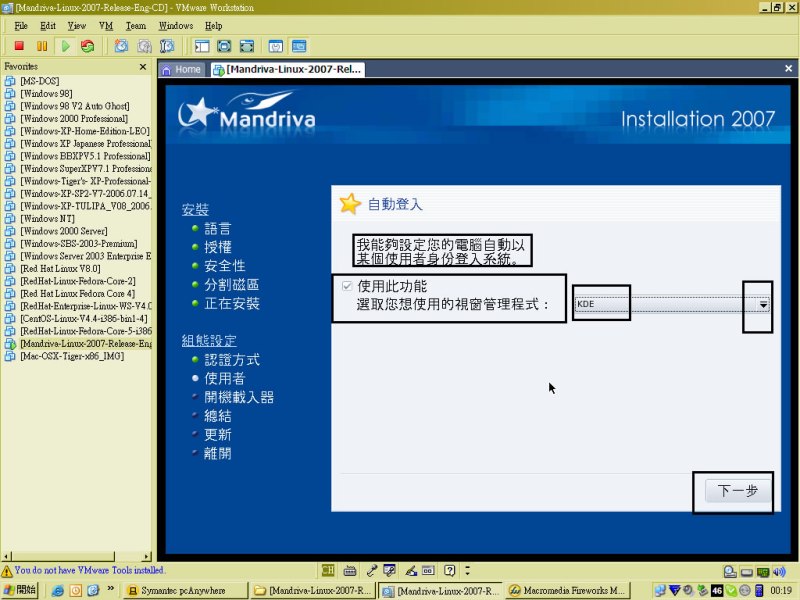The height and width of the screenshot is (600, 800).
Task: Switch to Macromedia Fireworks taskbar button
Action: click(568, 591)
